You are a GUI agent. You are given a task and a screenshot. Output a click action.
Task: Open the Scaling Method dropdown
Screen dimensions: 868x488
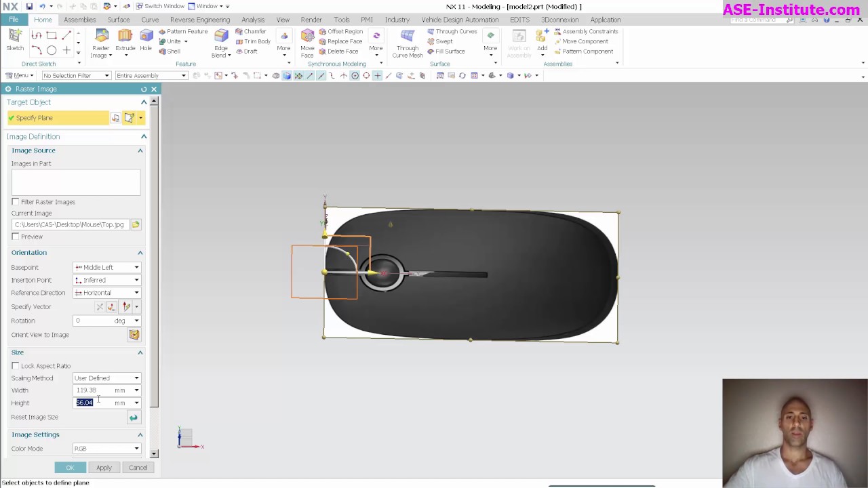point(106,378)
